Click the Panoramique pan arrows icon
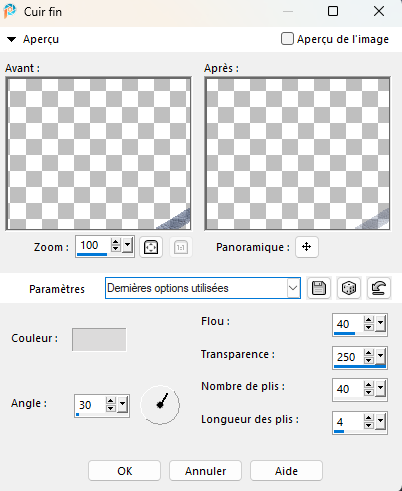 [x=307, y=247]
